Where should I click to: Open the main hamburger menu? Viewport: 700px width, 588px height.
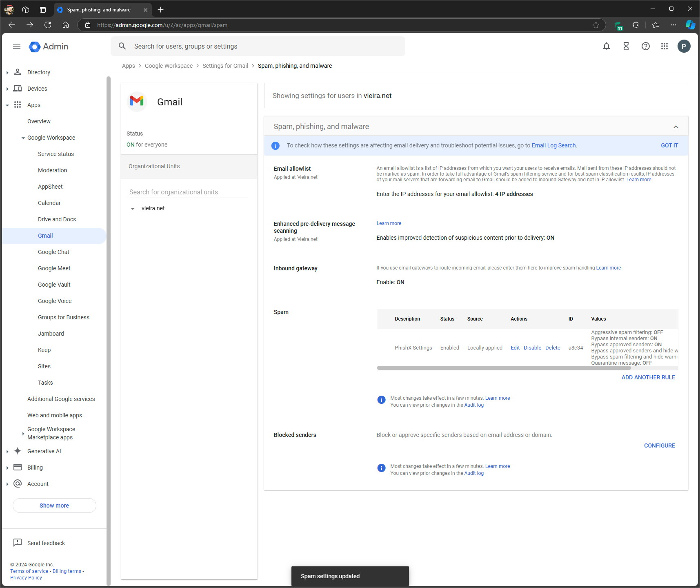[x=17, y=46]
